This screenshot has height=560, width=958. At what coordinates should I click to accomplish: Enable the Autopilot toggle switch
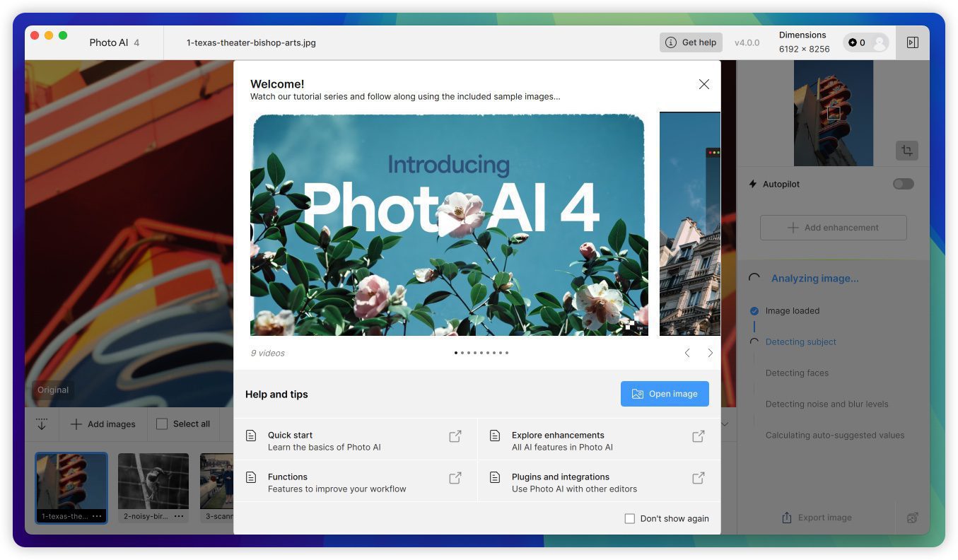(903, 184)
